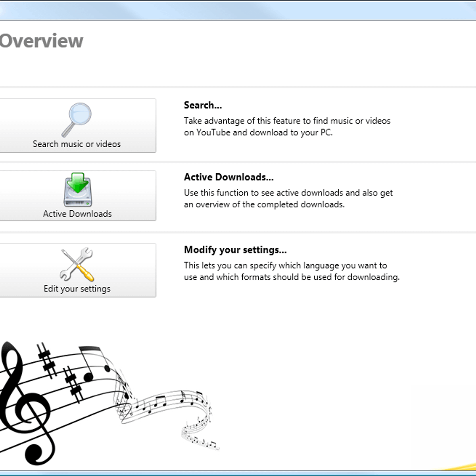Open the 'Active Downloads' button label
Screen dimensions: 476x476
77,214
